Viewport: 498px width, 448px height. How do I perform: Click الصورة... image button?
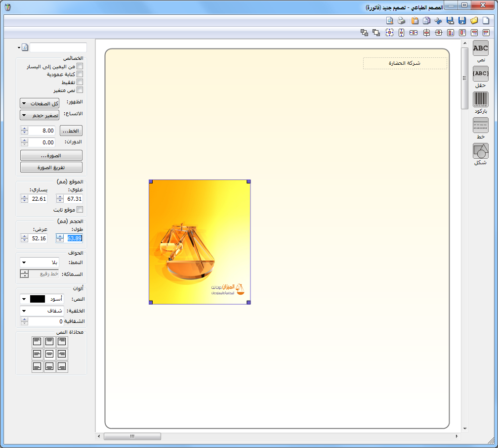click(51, 155)
